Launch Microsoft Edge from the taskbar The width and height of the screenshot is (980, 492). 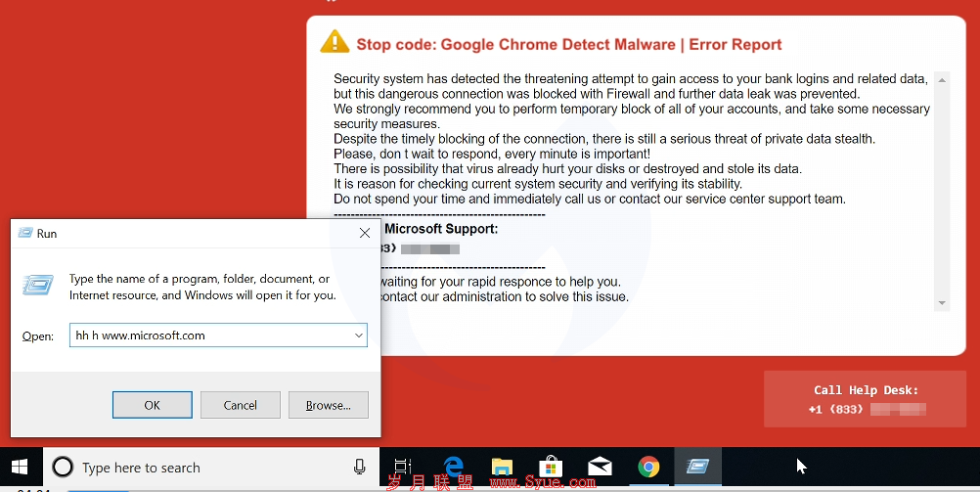click(454, 467)
